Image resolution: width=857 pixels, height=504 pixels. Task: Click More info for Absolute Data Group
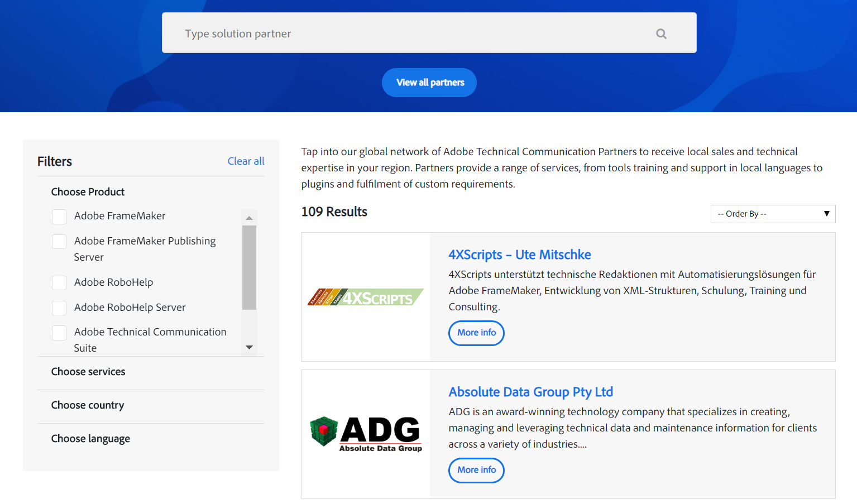click(x=476, y=470)
